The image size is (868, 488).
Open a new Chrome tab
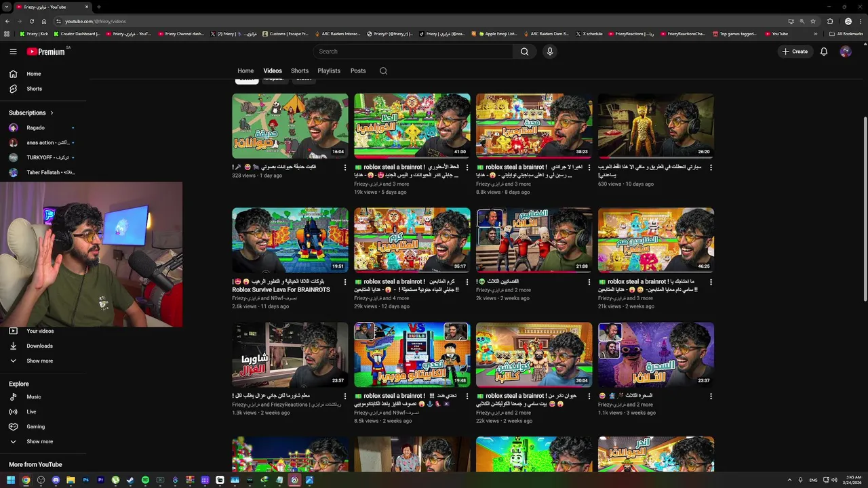pyautogui.click(x=99, y=7)
